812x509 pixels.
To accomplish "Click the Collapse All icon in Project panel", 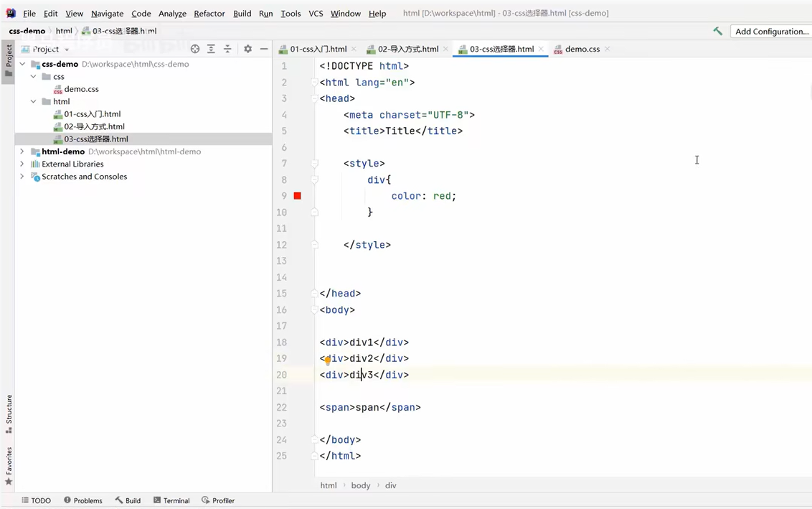I will click(227, 49).
